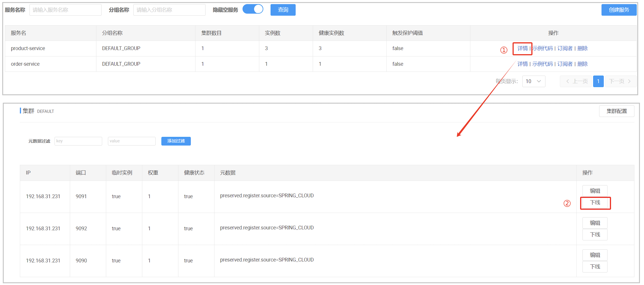Focus the metadata filter value field

click(x=131, y=141)
